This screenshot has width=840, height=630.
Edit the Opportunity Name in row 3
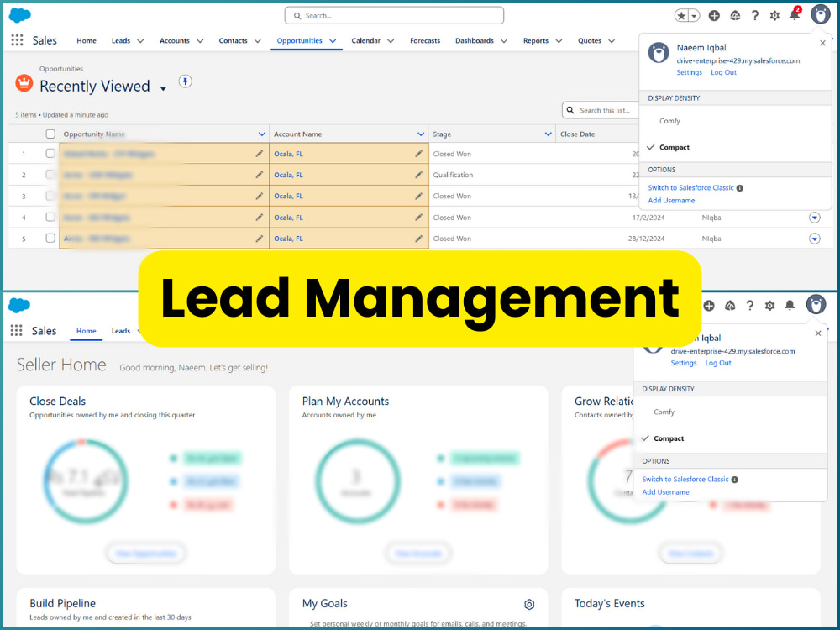click(260, 196)
